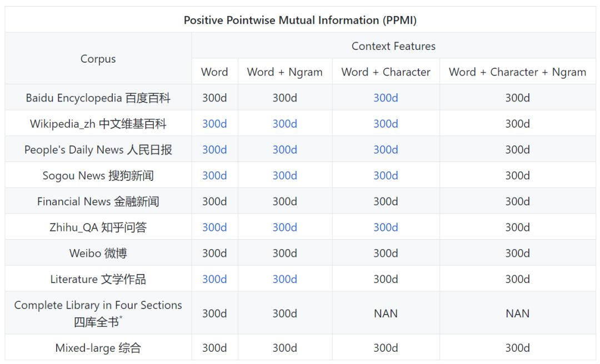Open Sogou News Word + Character 300d link
600x364 pixels.
pyautogui.click(x=386, y=175)
